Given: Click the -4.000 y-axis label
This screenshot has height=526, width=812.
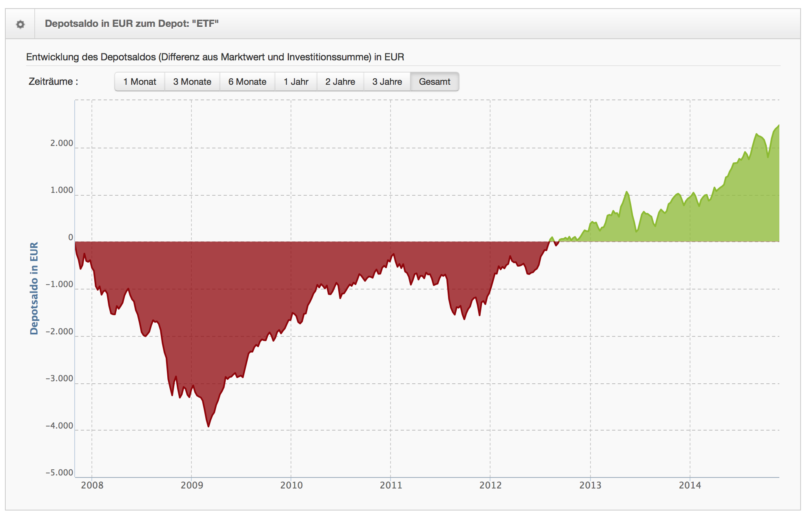Looking at the screenshot, I should 60,426.
